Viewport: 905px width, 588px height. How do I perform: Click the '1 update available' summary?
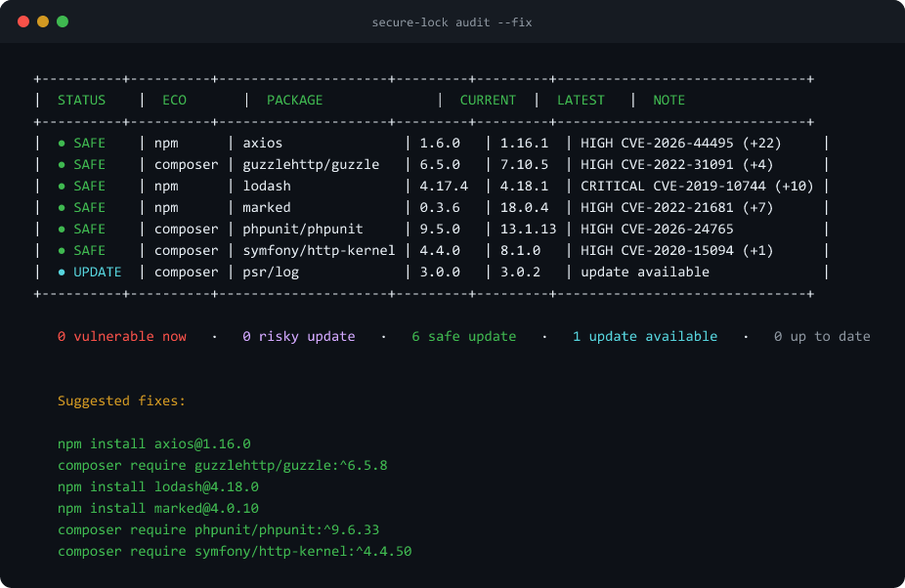[645, 336]
